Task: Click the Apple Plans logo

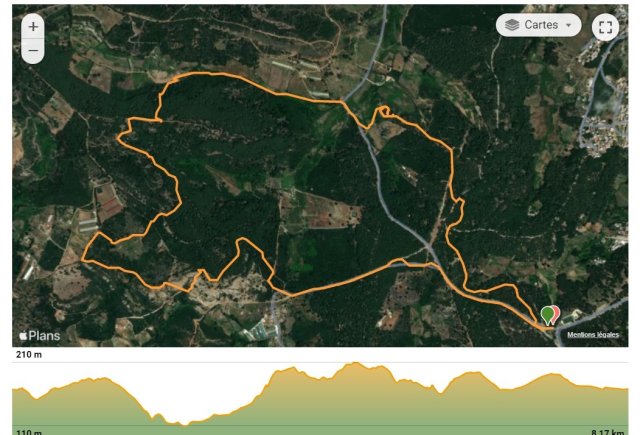Action: click(40, 336)
